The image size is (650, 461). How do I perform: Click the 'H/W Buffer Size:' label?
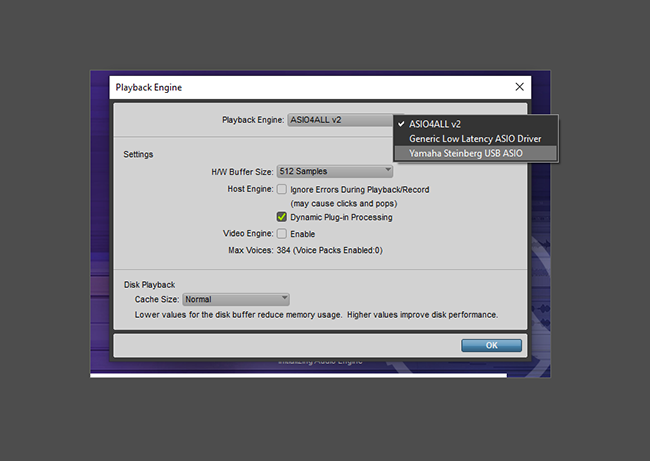pos(242,172)
